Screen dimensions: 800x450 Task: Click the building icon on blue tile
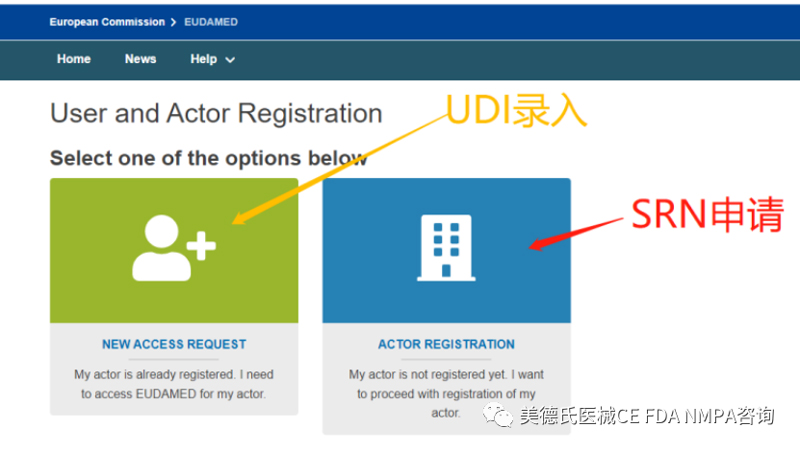pyautogui.click(x=446, y=247)
